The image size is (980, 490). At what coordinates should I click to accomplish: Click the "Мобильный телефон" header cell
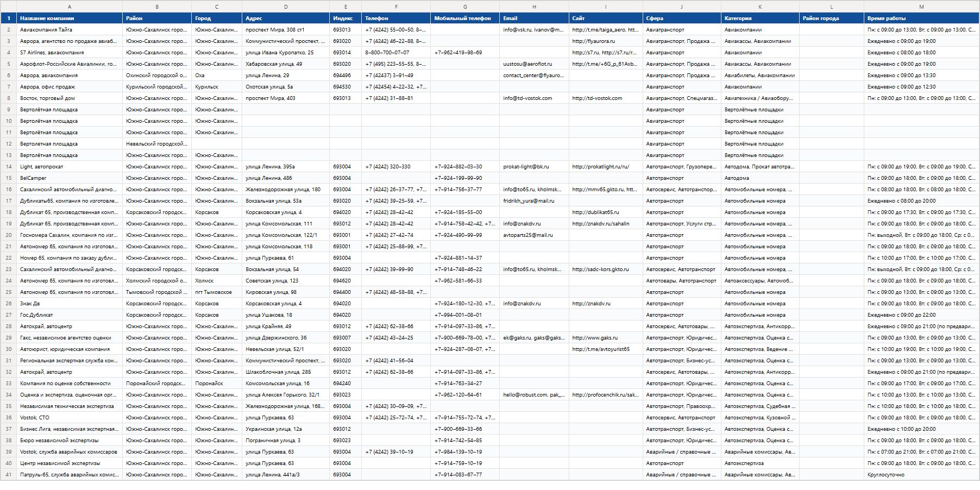click(x=465, y=18)
